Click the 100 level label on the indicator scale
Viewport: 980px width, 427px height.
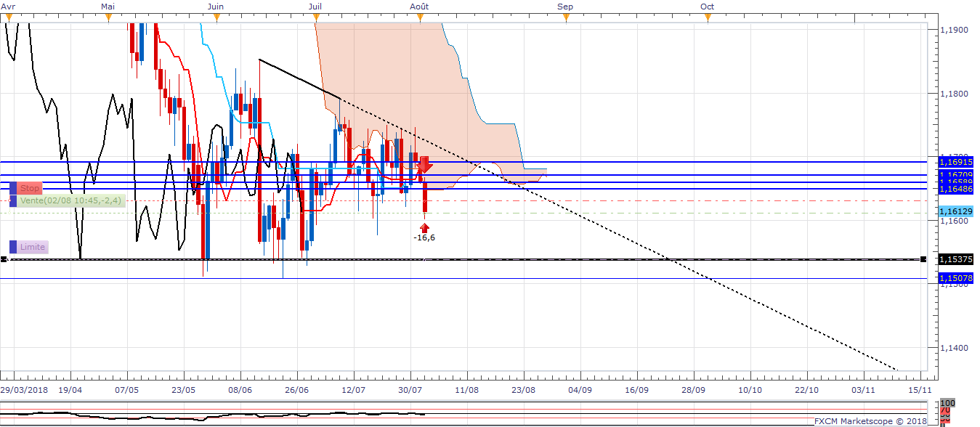click(947, 402)
